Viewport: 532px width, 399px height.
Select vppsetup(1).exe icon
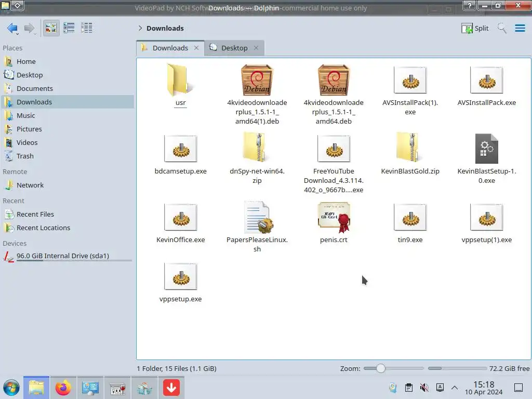(x=486, y=217)
